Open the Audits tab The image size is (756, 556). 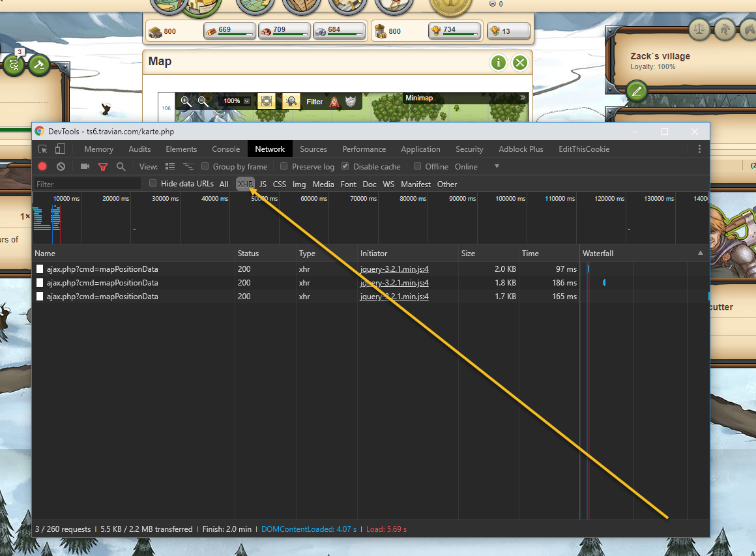point(139,149)
